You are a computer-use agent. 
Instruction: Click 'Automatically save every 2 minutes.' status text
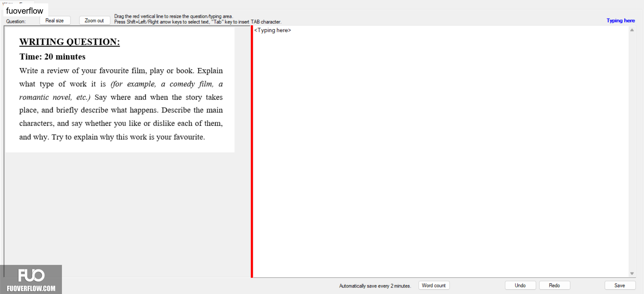tap(375, 286)
